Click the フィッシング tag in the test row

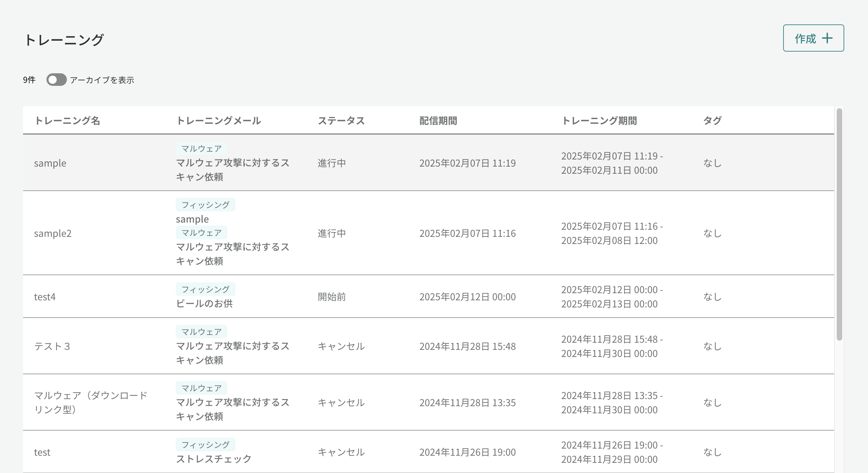[x=205, y=444]
